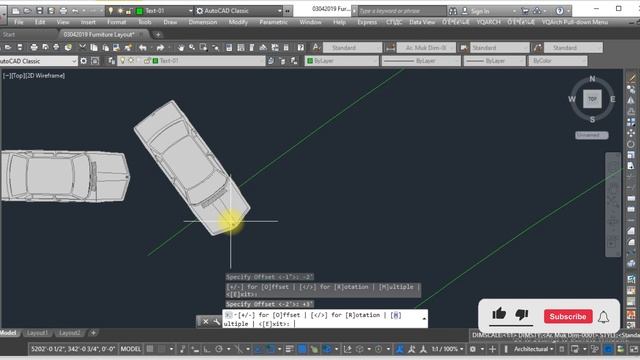Open the Modify menu

point(238,22)
